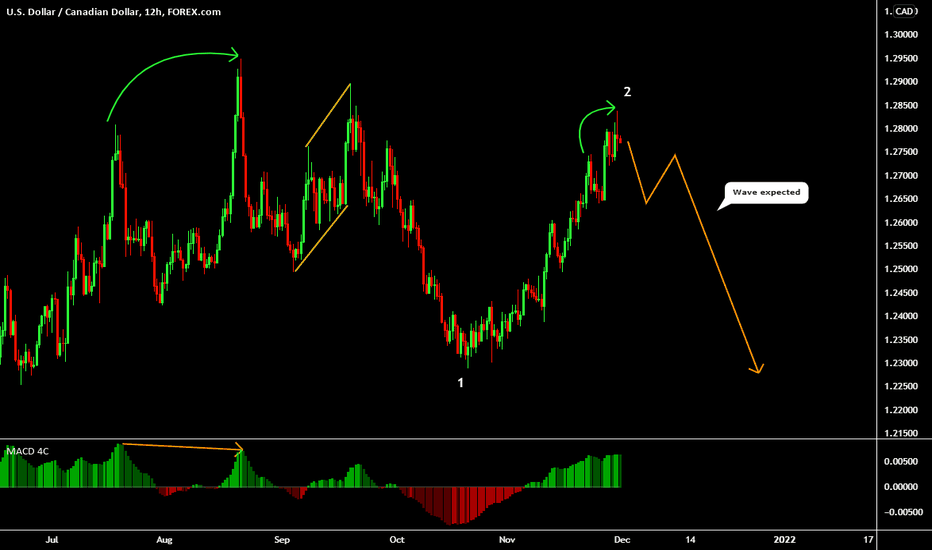The height and width of the screenshot is (550, 932).
Task: Select the wave label '1' below the low
Action: tap(460, 383)
